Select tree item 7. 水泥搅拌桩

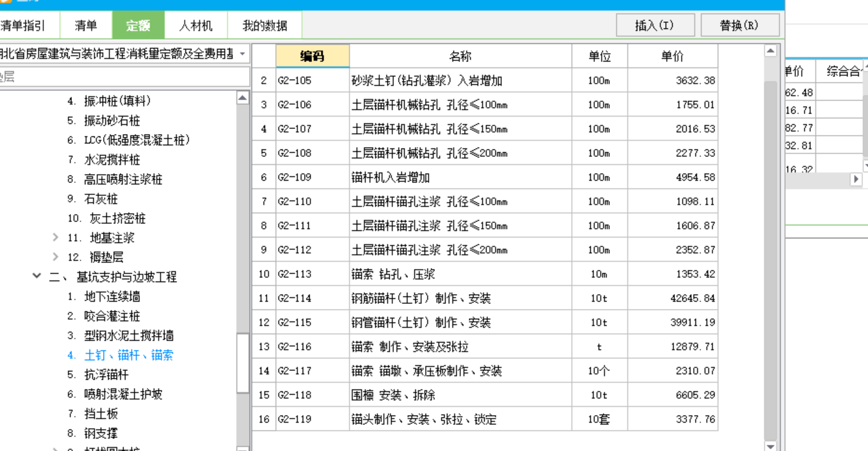104,159
